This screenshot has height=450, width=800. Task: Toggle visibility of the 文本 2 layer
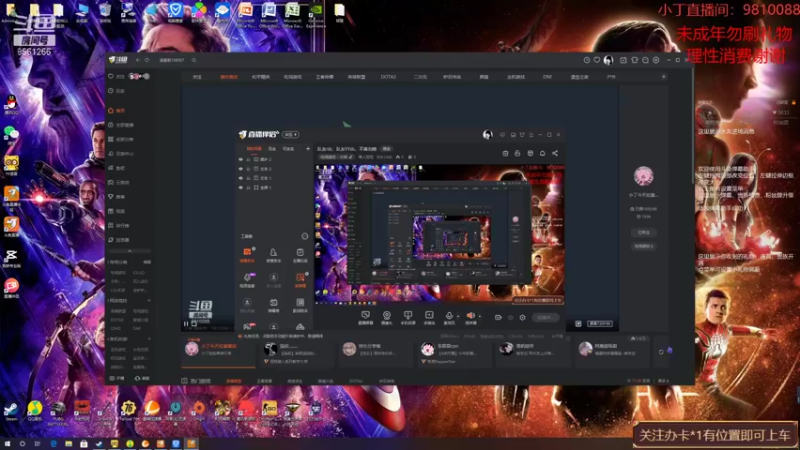tap(241, 169)
